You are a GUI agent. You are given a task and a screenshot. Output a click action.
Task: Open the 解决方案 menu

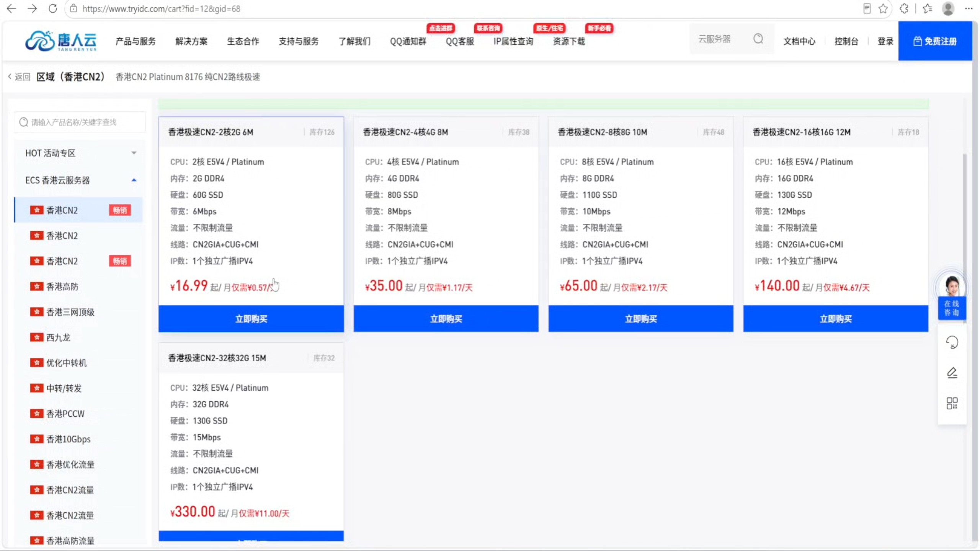(x=191, y=41)
